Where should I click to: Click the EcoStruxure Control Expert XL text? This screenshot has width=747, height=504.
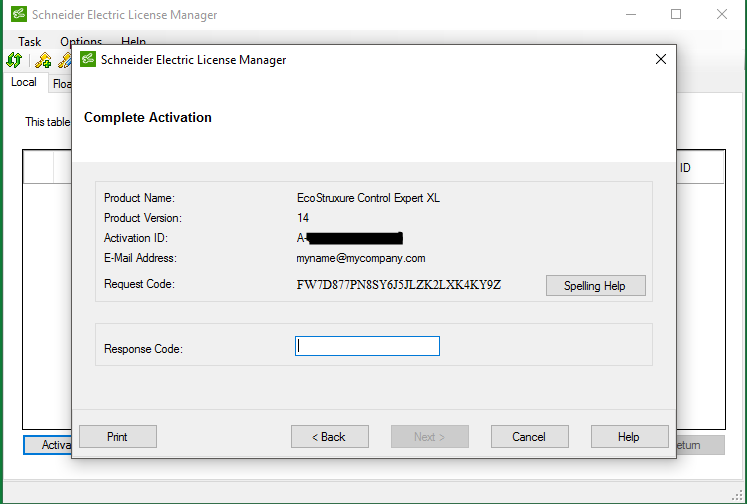(x=368, y=198)
